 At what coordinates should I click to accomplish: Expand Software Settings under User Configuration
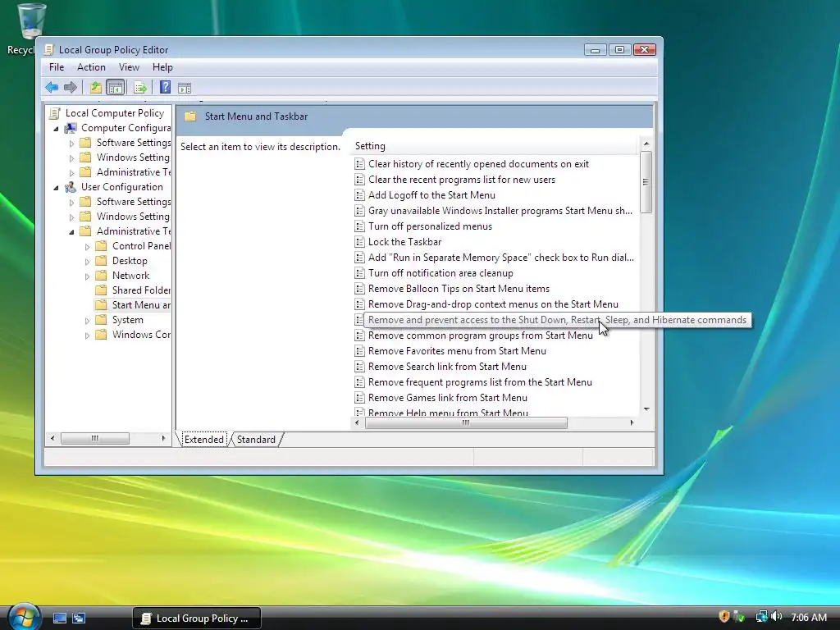(71, 203)
